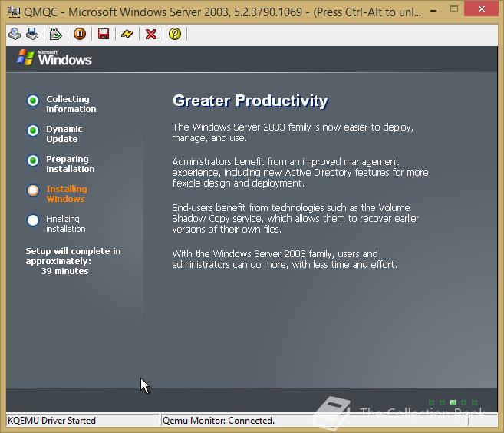Click the yellow lightning bolt icon
The image size is (504, 433).
coord(127,34)
